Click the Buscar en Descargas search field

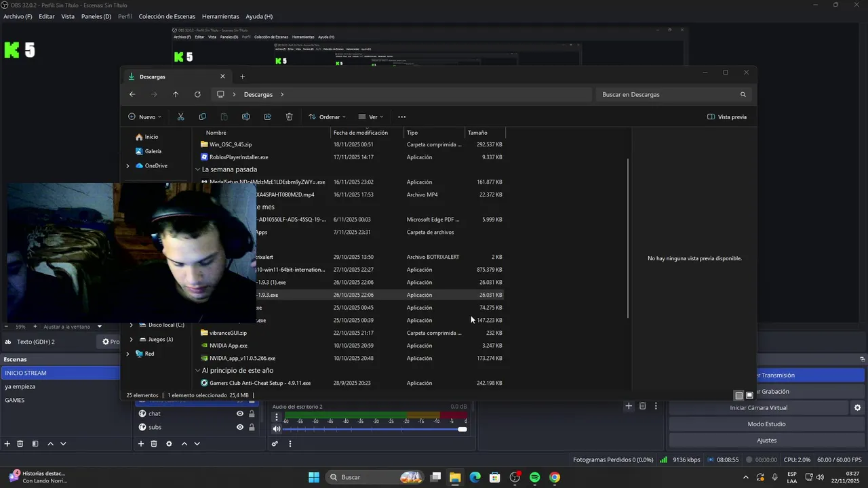(x=674, y=94)
